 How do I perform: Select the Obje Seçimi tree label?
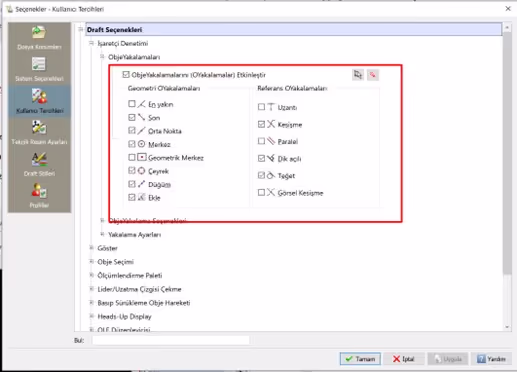115,262
